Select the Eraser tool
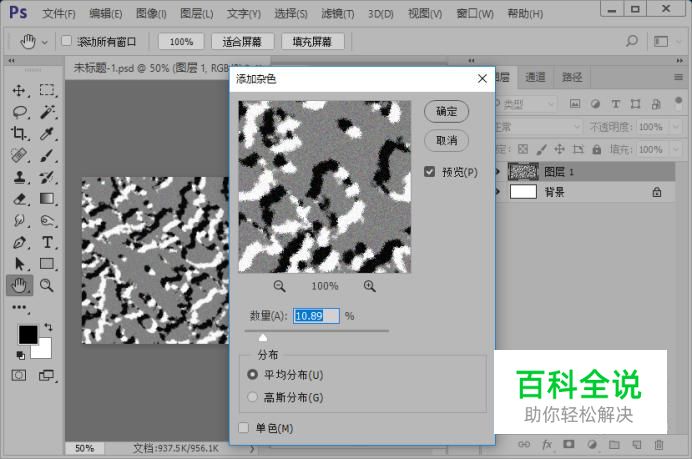 19,199
